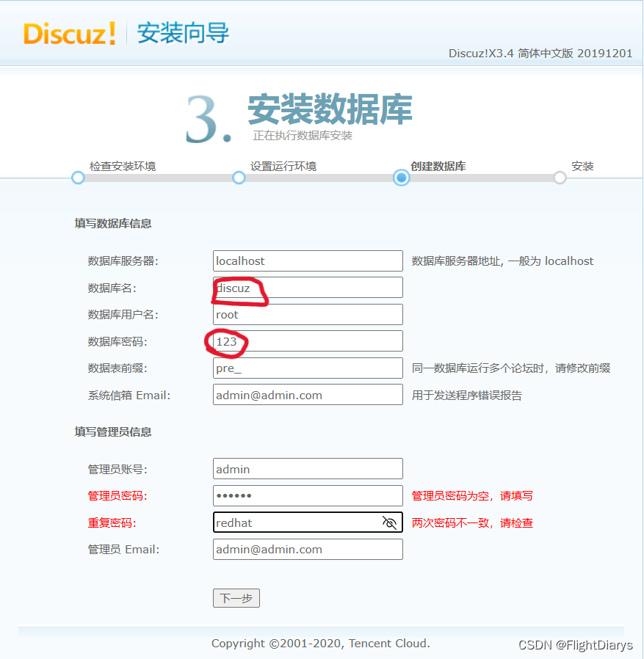
Task: Click the 管理员 Email admin@admin.com field
Action: click(x=308, y=549)
